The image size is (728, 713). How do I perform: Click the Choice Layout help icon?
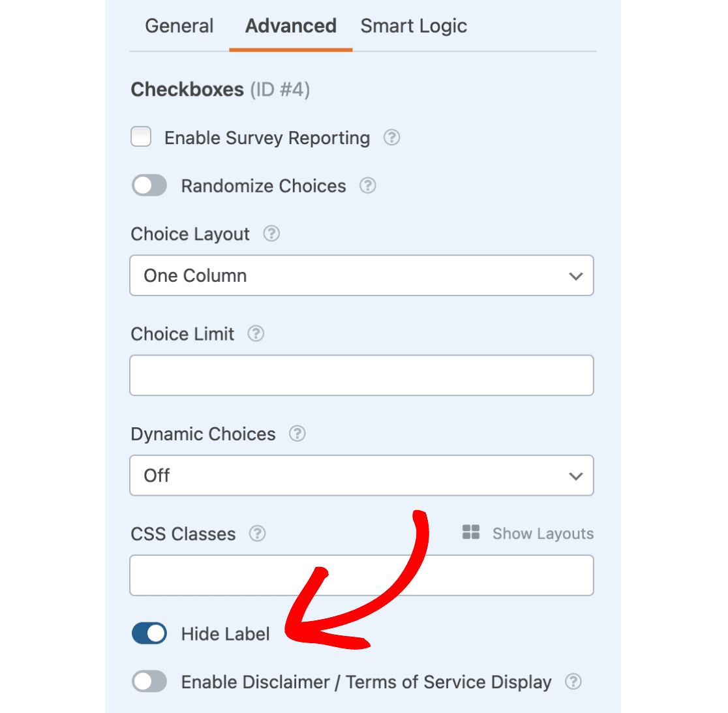pyautogui.click(x=271, y=234)
